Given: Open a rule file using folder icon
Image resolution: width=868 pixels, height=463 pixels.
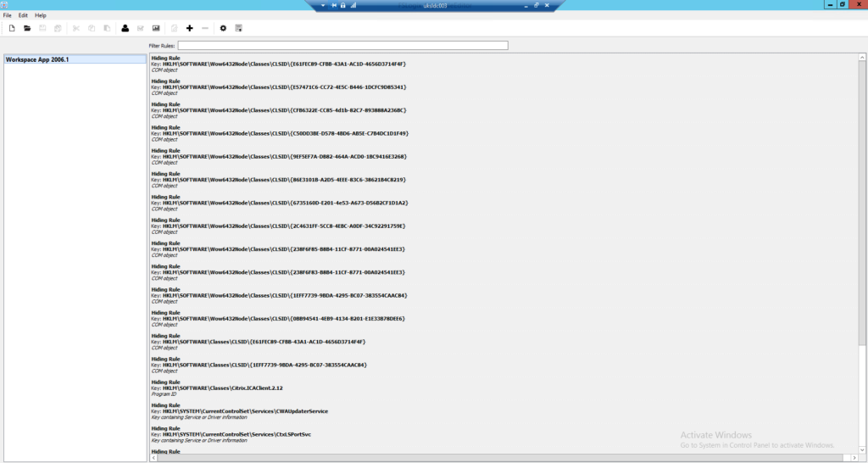Looking at the screenshot, I should 27,28.
